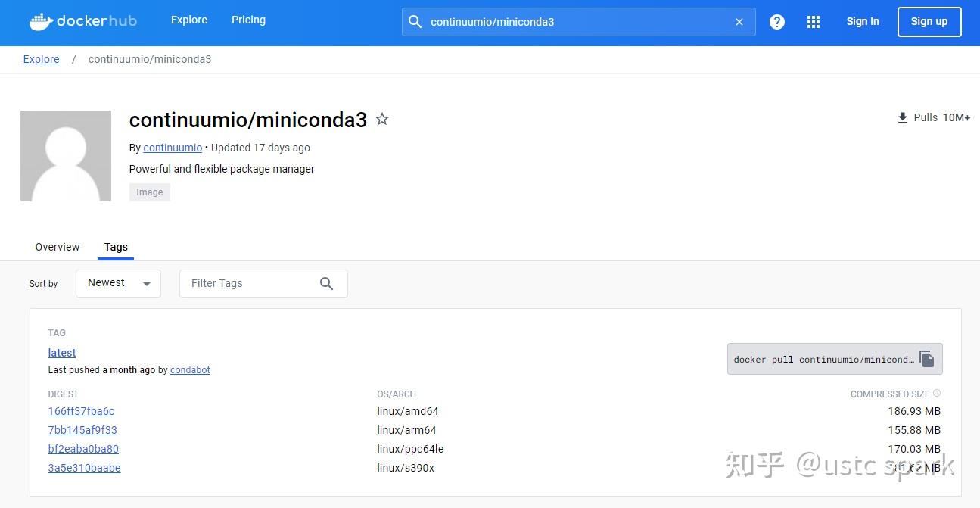Click the Sign up button
Viewport: 980px width, 508px height.
pos(929,21)
